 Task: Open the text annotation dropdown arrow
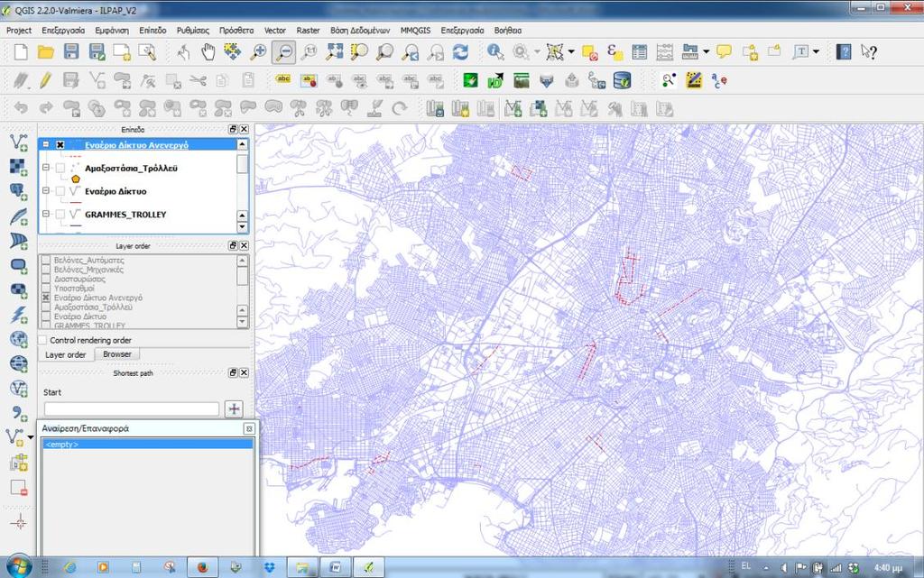click(x=816, y=51)
